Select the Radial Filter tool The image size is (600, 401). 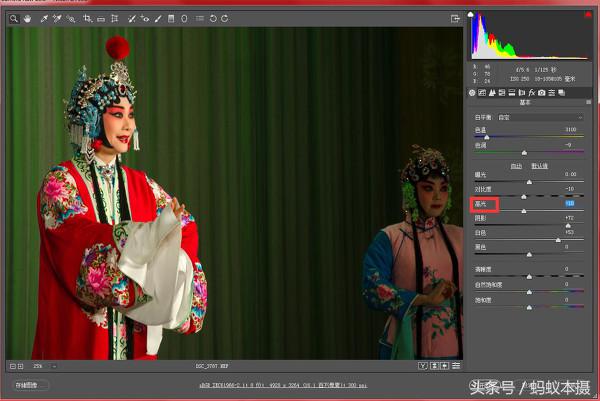pyautogui.click(x=184, y=18)
